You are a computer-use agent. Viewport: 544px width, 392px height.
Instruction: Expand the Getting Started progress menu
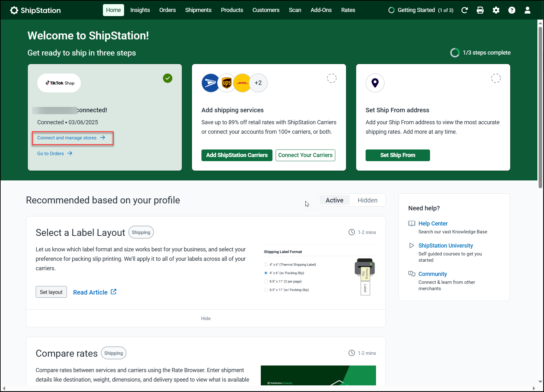[421, 10]
